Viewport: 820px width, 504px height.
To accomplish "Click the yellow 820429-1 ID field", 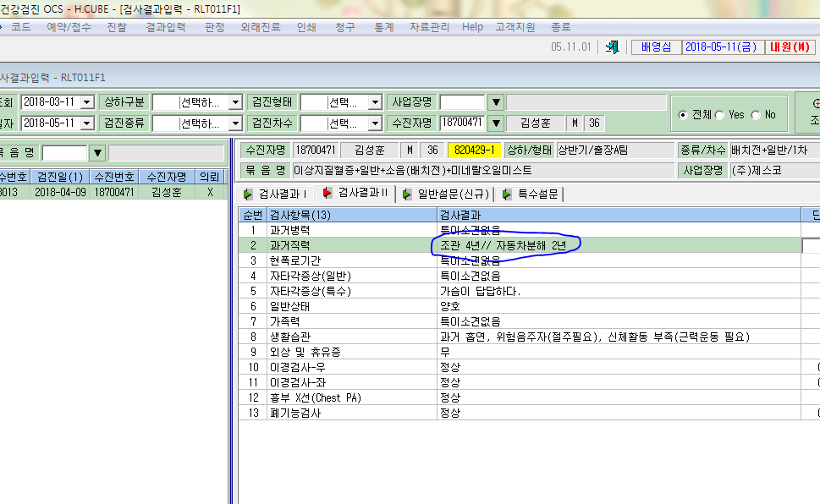I will [475, 150].
